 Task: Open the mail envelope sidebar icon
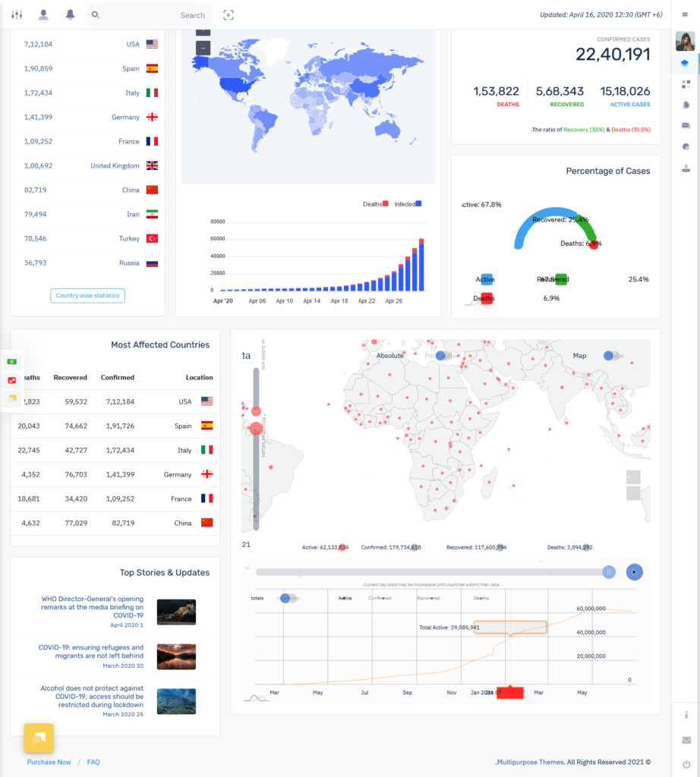[686, 740]
